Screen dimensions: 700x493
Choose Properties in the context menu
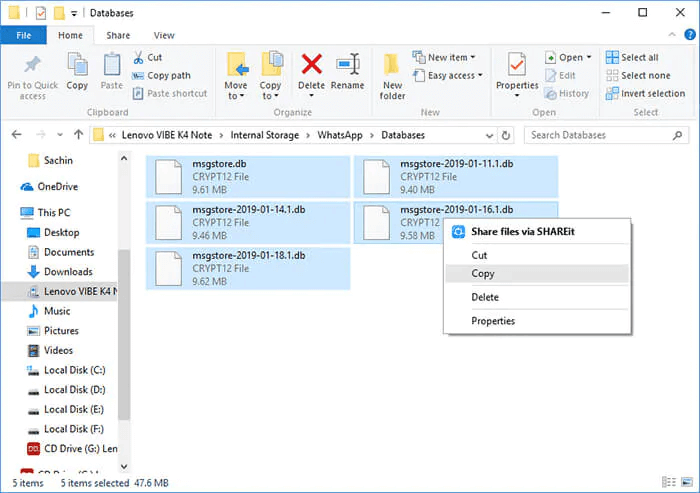[x=537, y=321]
